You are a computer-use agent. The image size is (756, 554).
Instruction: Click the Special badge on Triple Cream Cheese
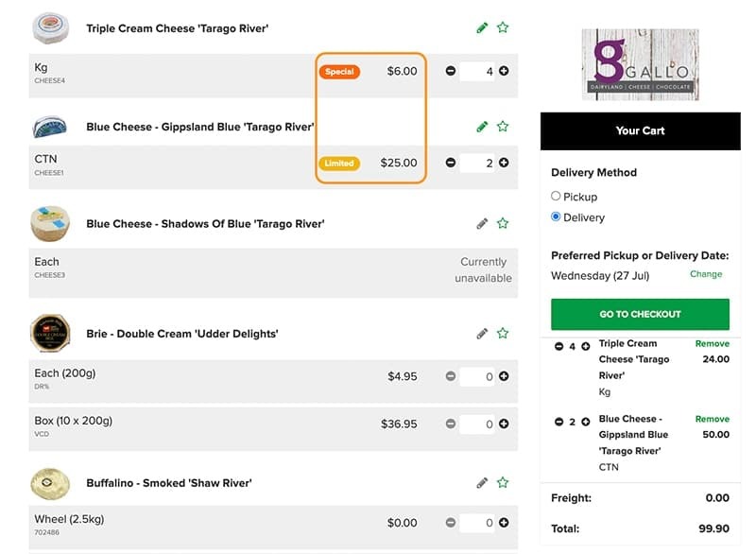tap(340, 70)
